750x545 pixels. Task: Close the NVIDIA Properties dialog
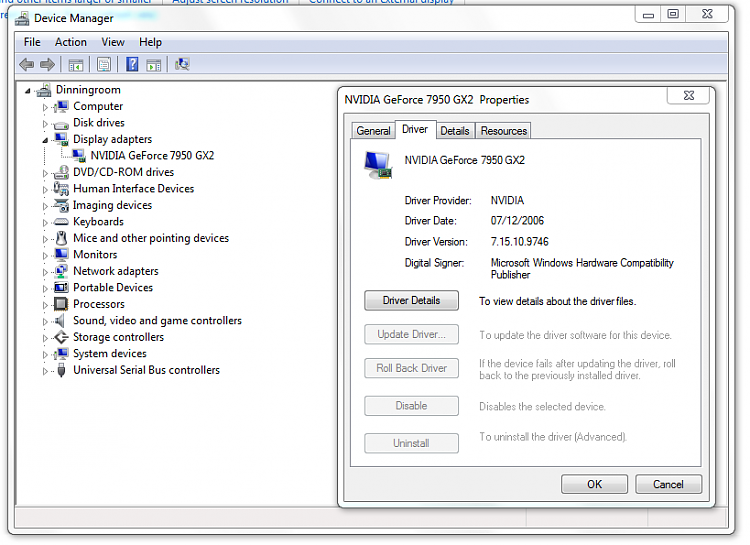pyautogui.click(x=688, y=96)
